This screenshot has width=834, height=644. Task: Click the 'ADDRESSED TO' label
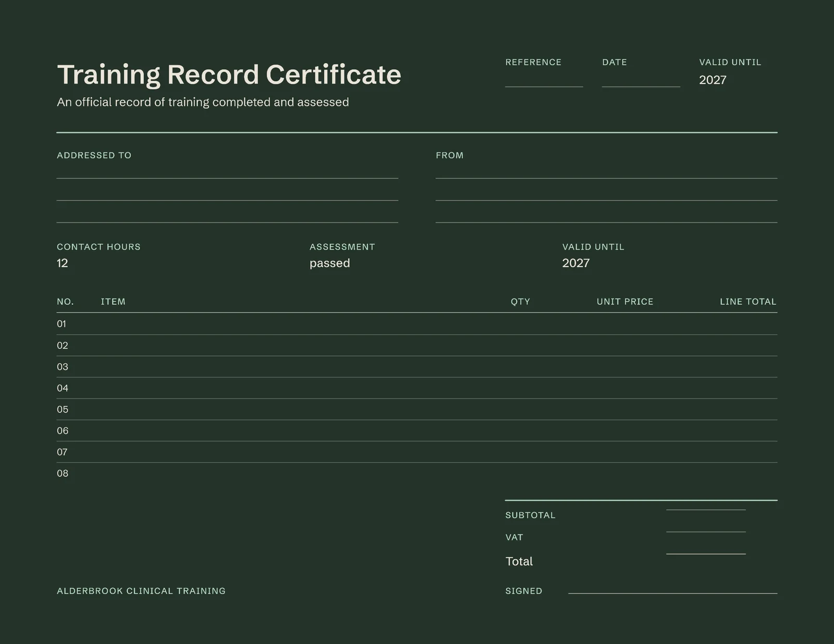pos(94,155)
